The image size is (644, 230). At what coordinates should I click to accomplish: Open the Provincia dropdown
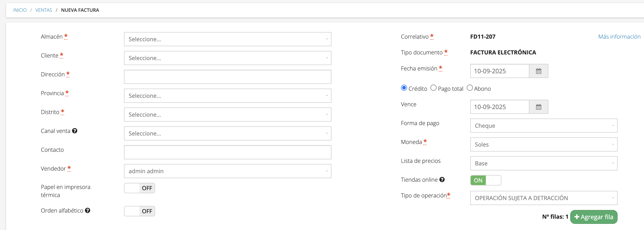tap(227, 96)
